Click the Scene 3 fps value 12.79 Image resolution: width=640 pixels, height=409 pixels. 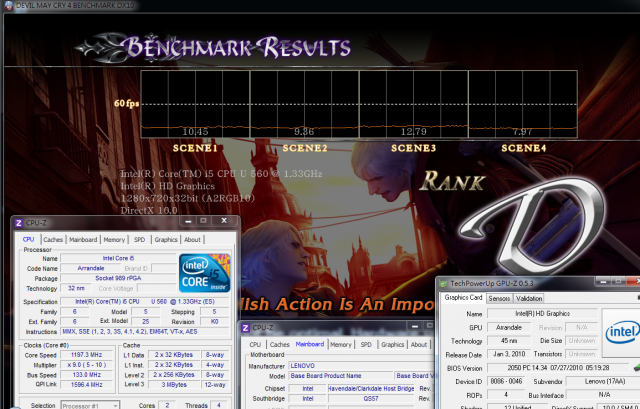413,132
